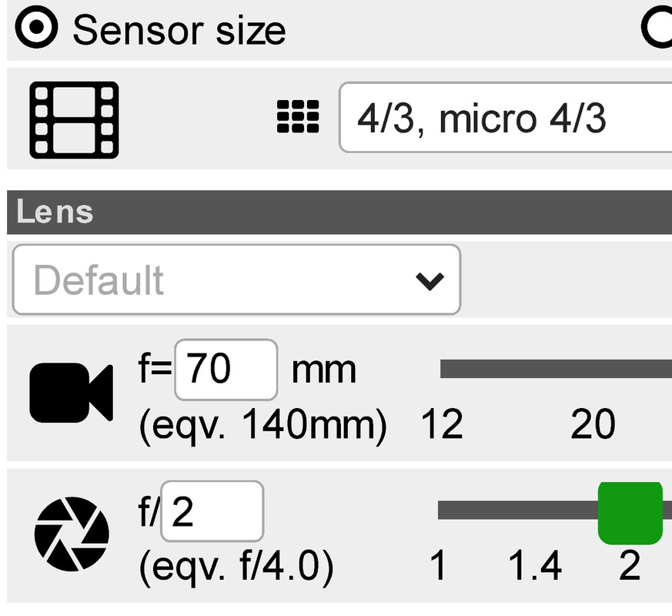Click the focal length field showing 70
This screenshot has height=616, width=672.
pyautogui.click(x=226, y=370)
